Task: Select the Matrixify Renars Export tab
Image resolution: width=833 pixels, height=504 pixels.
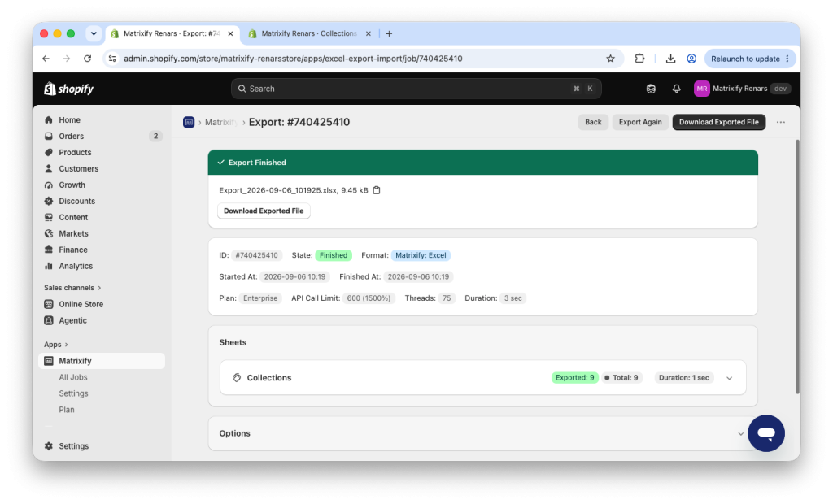Action: 171,33
